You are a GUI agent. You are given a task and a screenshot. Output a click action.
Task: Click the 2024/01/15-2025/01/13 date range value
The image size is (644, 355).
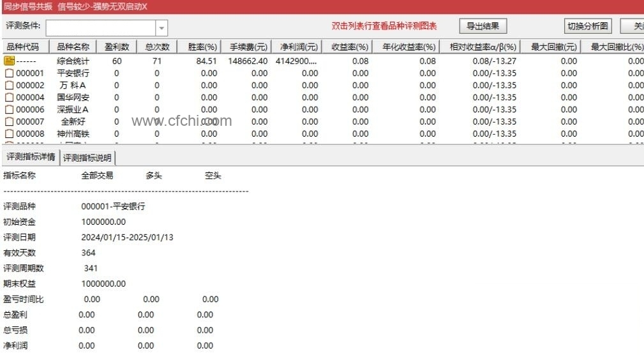click(x=127, y=238)
